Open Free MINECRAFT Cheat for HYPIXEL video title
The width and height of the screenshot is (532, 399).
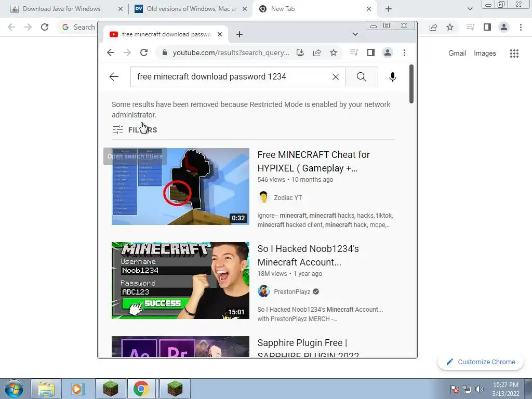pos(313,162)
